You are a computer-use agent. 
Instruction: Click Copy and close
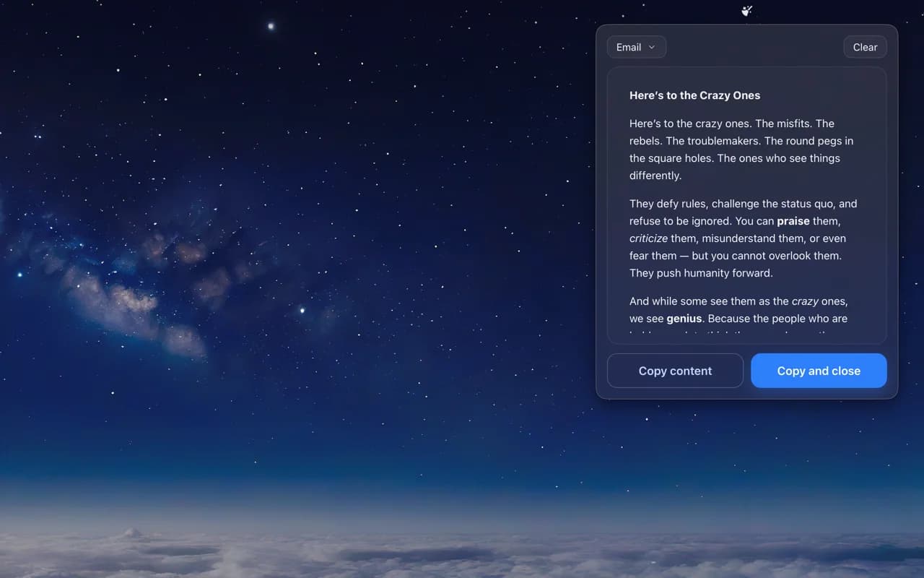[819, 370]
